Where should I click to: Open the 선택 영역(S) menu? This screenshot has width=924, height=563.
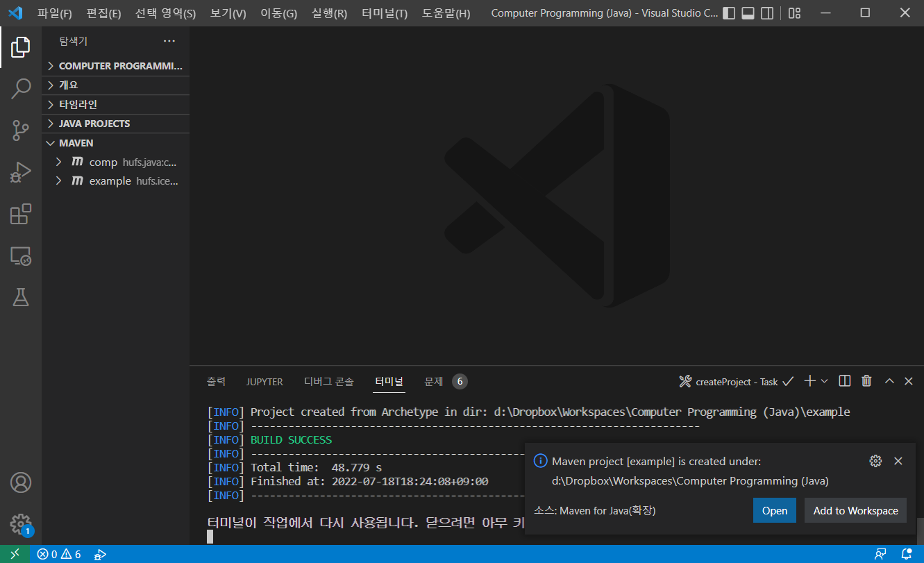[165, 13]
